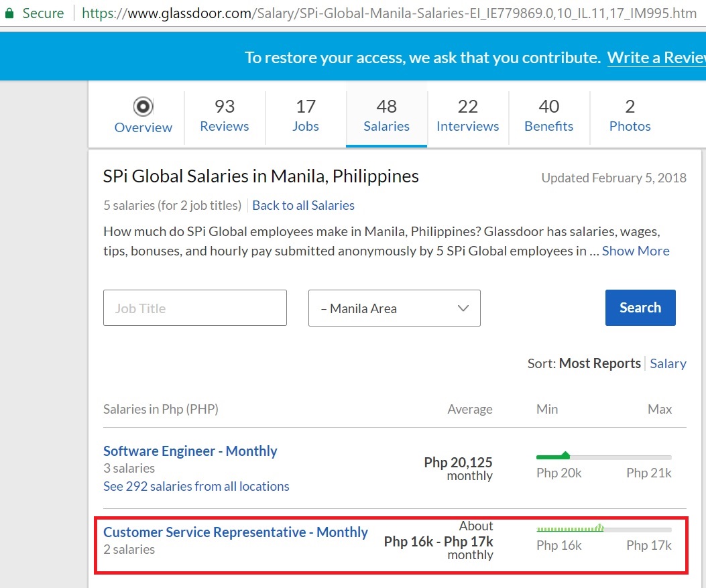Click the Updated February 5, 2018 text
The width and height of the screenshot is (706, 588).
(x=613, y=178)
